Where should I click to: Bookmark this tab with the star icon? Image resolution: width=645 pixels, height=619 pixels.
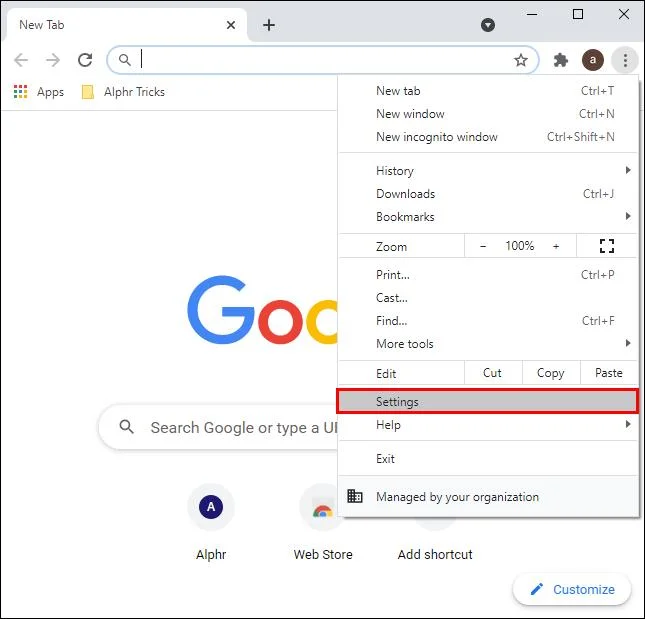[x=521, y=60]
